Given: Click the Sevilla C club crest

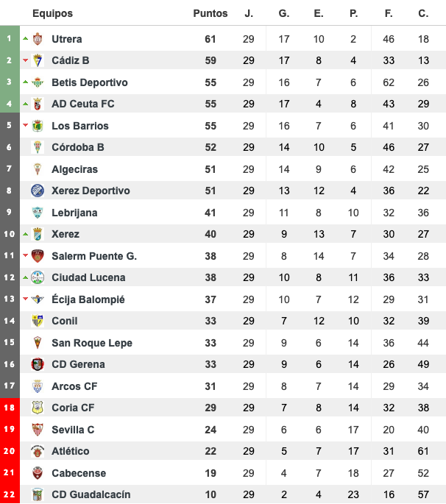Looking at the screenshot, I should 38,430.
